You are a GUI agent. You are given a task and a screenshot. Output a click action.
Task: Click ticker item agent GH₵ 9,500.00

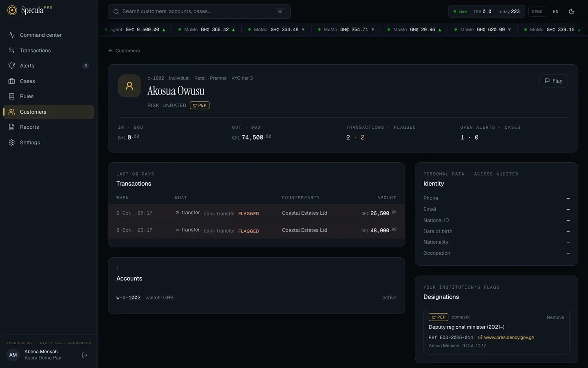click(x=135, y=30)
